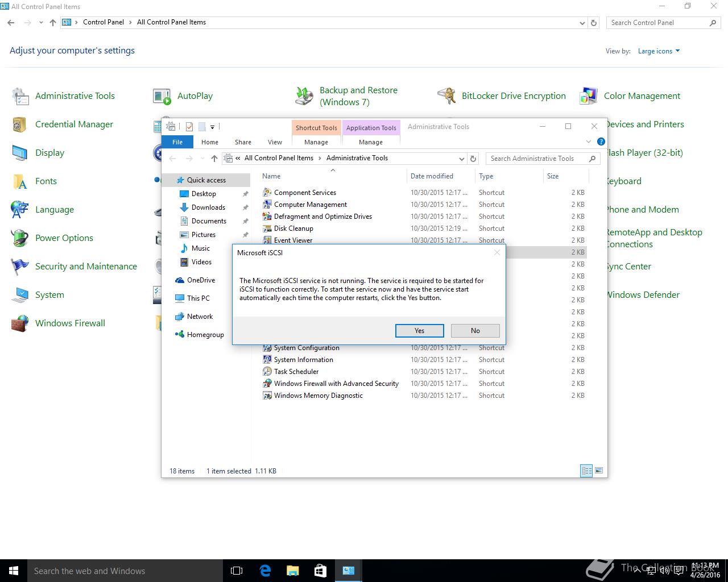
Task: Open Language icon in Control Panel
Action: point(20,210)
